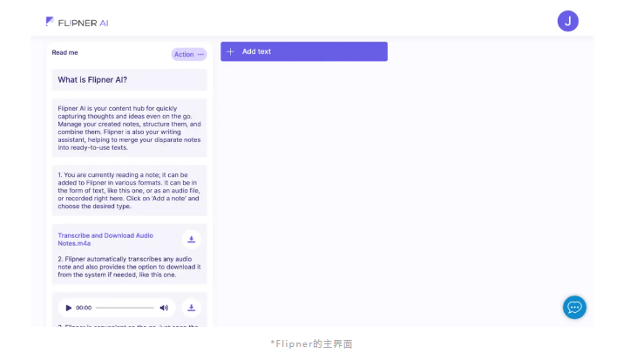Click the Add text button

click(x=304, y=51)
